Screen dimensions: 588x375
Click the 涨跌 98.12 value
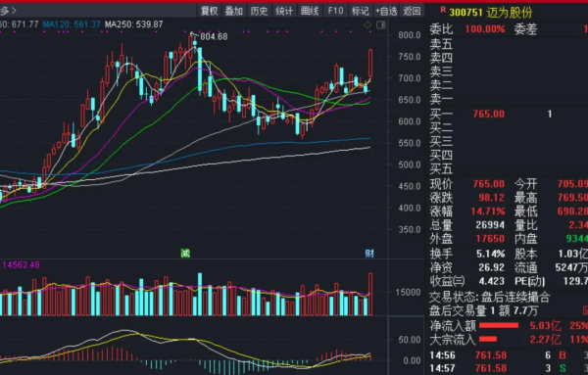pyautogui.click(x=492, y=198)
